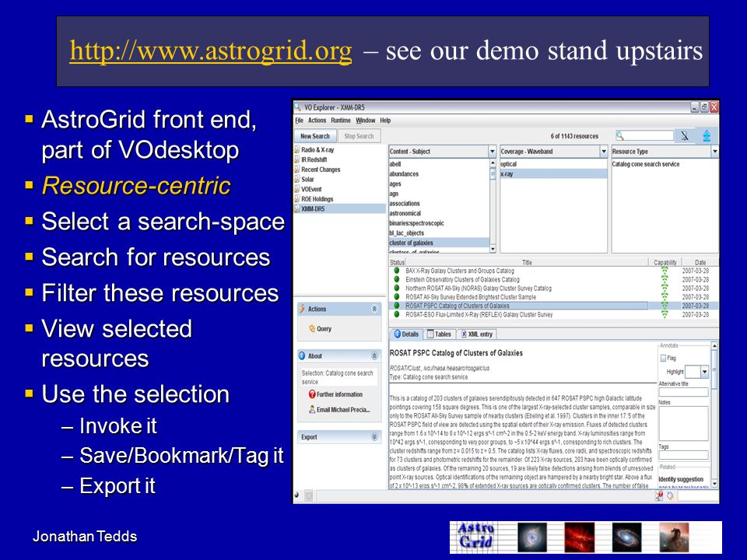Click the status bar icon beside alert
Screen dimensions: 747x560
click(670, 496)
